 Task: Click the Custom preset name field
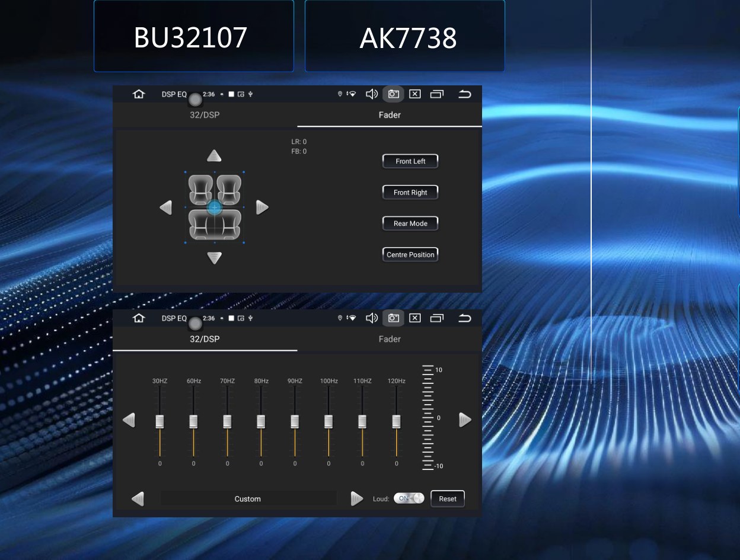click(x=248, y=499)
